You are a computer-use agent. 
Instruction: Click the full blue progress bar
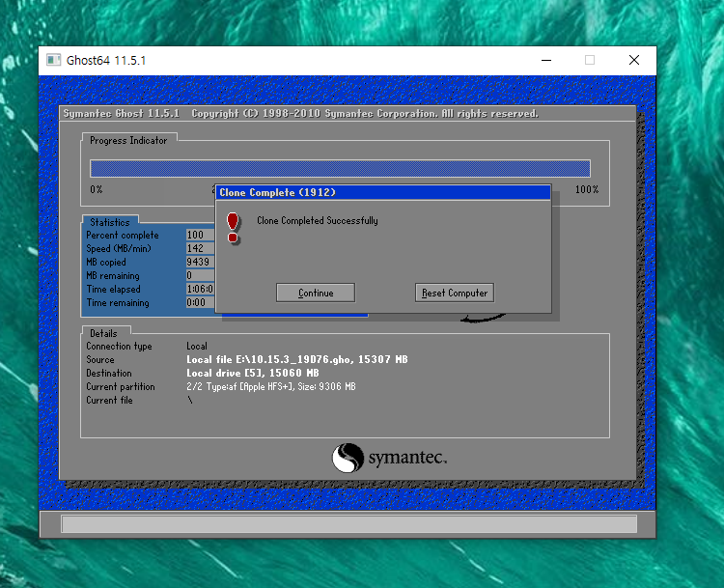pyautogui.click(x=340, y=169)
